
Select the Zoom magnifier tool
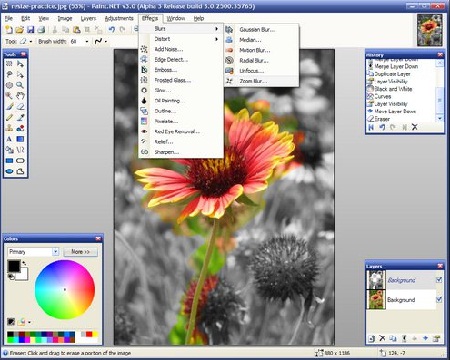tap(20, 85)
